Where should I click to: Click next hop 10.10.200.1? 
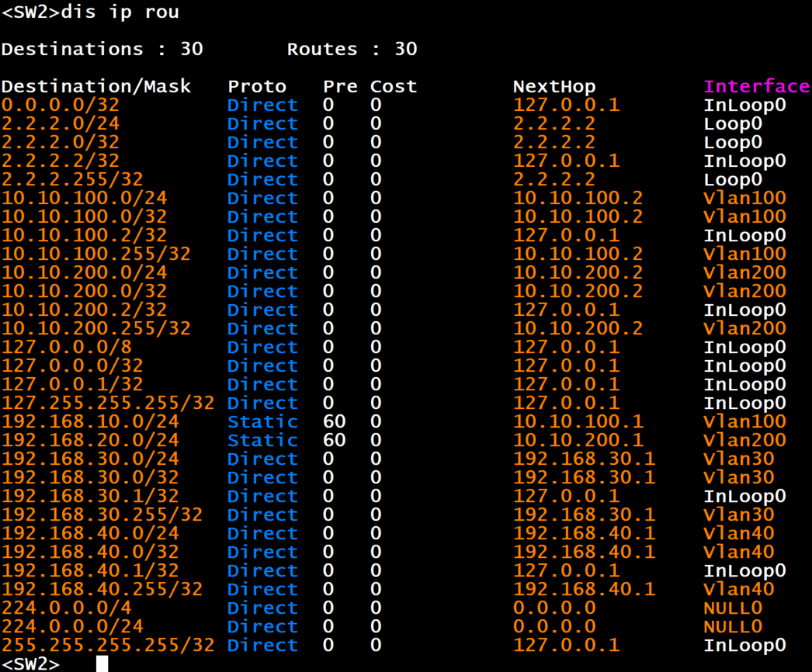[578, 440]
